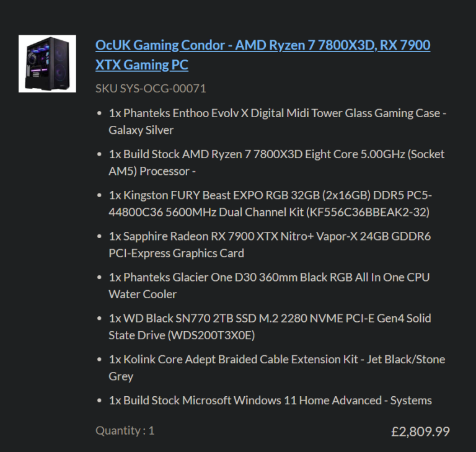Image resolution: width=476 pixels, height=452 pixels.
Task: Click the Kingston FURY Beast memory entry
Action: [x=270, y=203]
